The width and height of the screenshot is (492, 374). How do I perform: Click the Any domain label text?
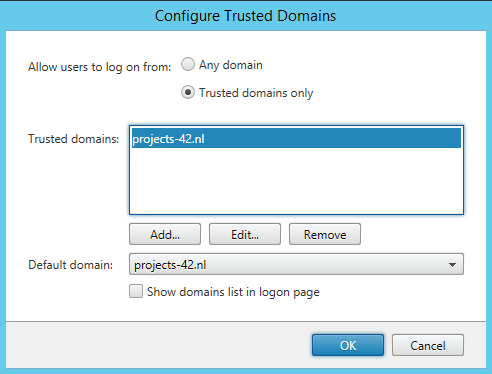click(x=231, y=65)
